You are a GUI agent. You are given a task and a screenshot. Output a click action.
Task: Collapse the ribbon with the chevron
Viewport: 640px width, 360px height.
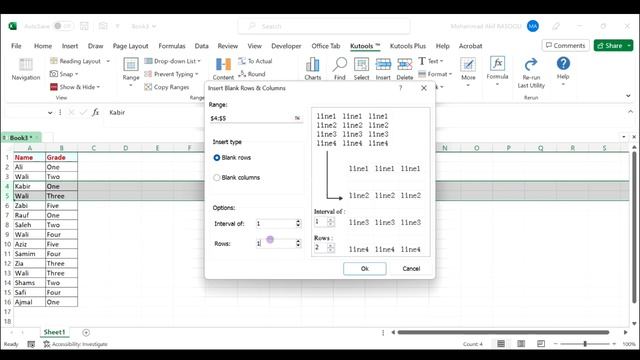coord(628,96)
